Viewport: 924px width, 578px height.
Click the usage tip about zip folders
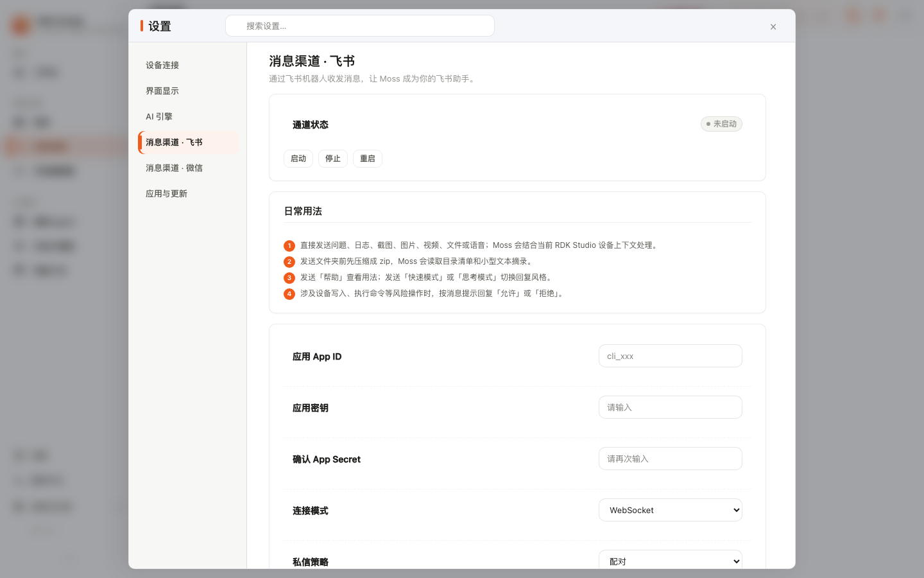pos(416,261)
